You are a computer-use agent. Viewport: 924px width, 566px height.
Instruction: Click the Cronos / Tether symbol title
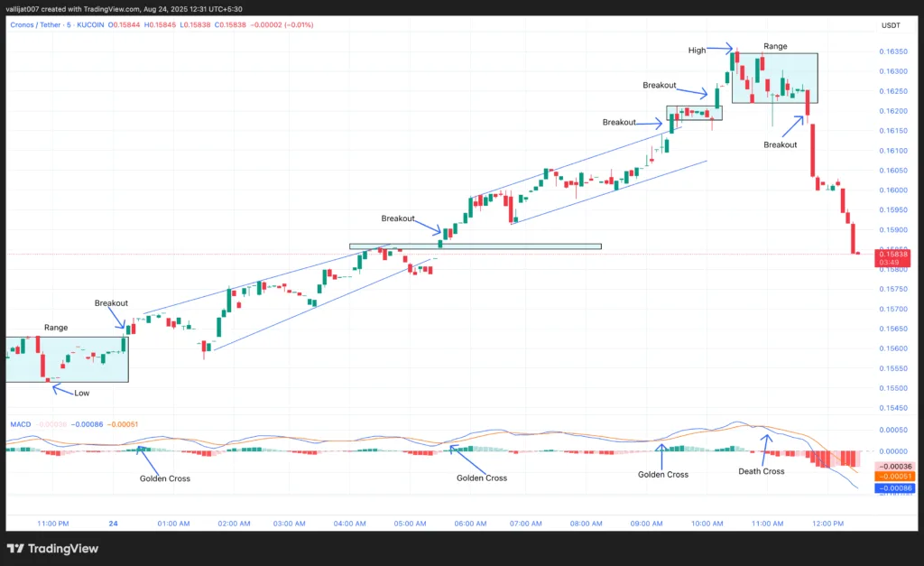(x=35, y=24)
